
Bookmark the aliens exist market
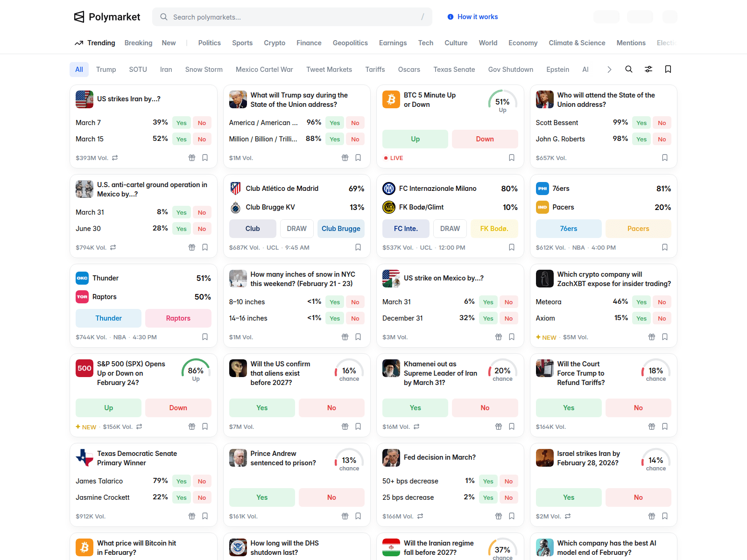(x=358, y=427)
